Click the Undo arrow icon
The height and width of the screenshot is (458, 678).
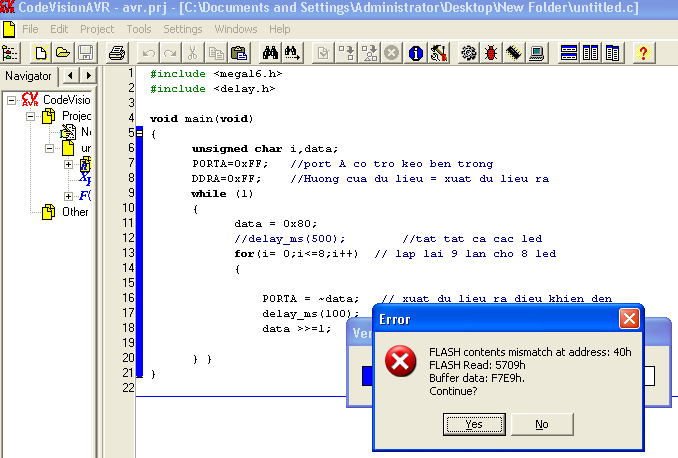[148, 53]
